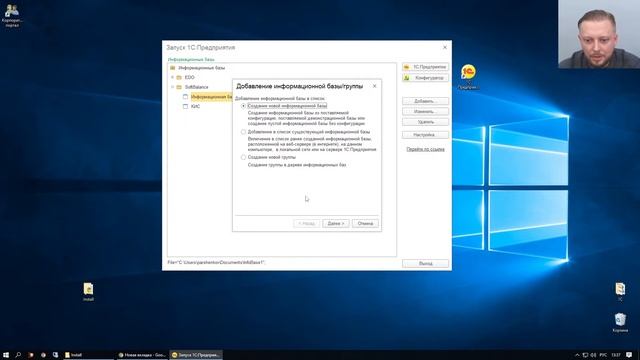640x360 pixels.
Task: Close the infobase adding dialog
Action: (x=374, y=86)
